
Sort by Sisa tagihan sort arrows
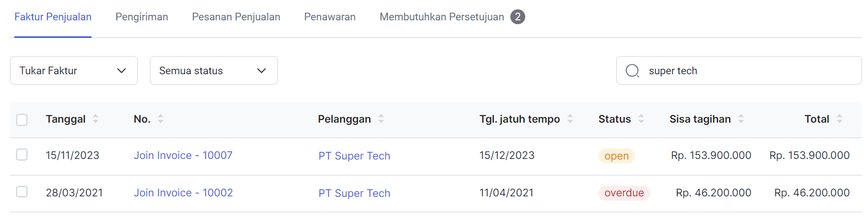coord(741,119)
